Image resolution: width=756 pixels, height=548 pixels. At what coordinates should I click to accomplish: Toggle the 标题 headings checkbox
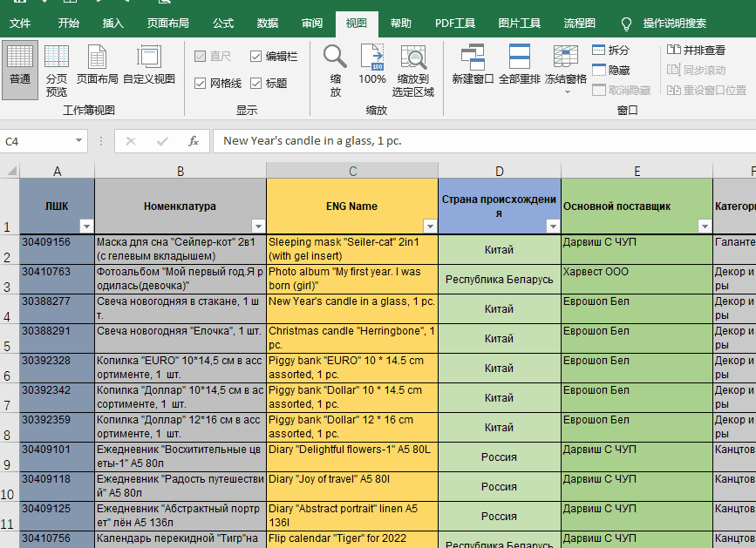pos(255,84)
